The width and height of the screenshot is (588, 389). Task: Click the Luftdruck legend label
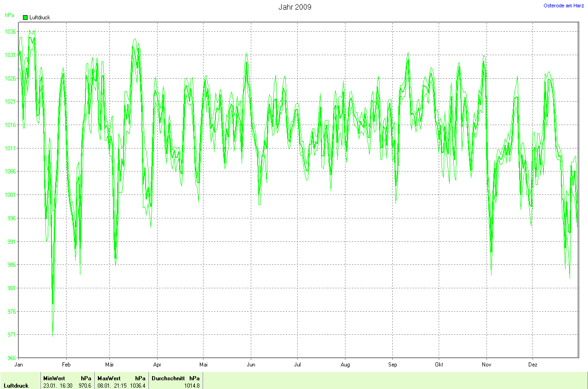[40, 17]
